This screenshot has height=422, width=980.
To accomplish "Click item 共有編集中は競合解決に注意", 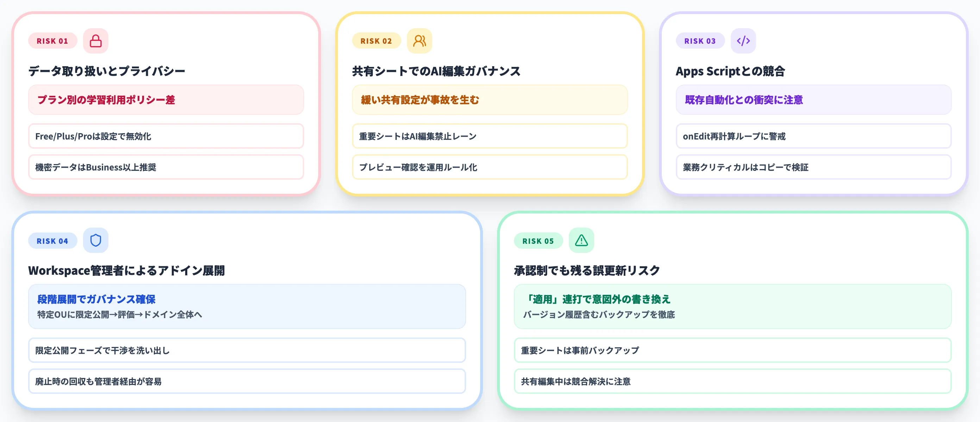I will point(733,381).
